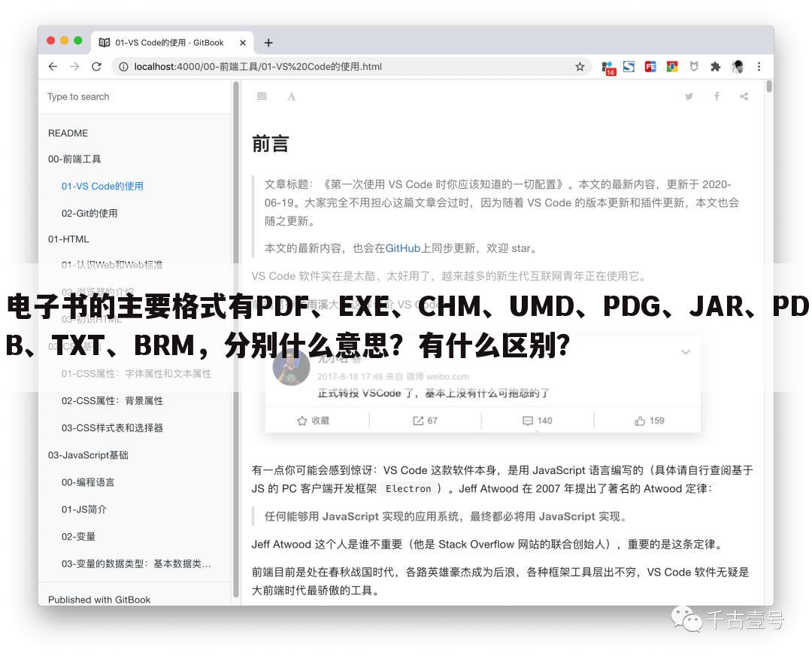The height and width of the screenshot is (656, 812).
Task: Open 01-JS简介 page
Action: click(84, 509)
